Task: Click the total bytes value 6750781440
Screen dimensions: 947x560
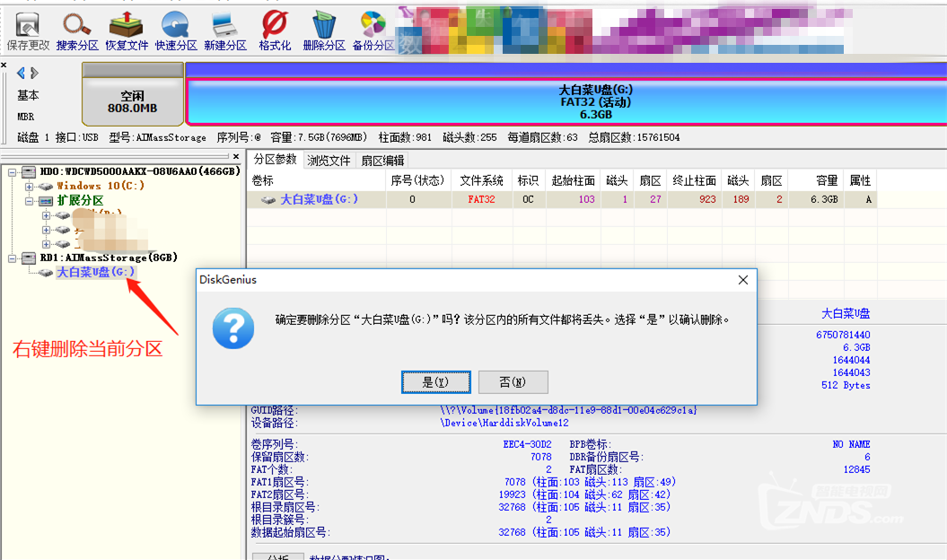Action: click(843, 335)
